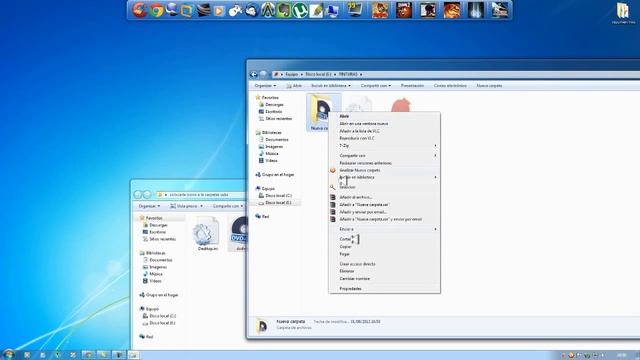Viewport: 640px width, 360px height.
Task: Click the address bar path in front window
Action: coord(455,74)
